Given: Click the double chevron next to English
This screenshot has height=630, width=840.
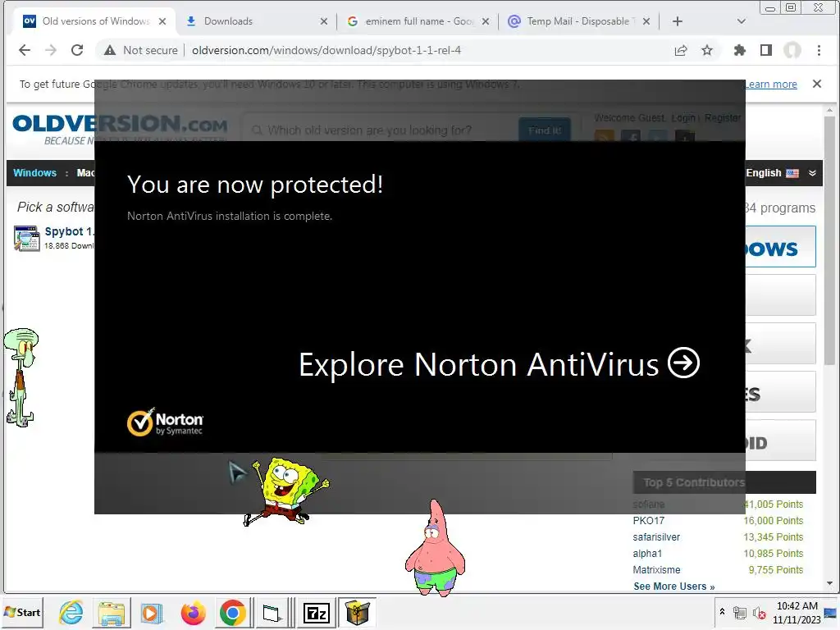Looking at the screenshot, I should [x=812, y=173].
